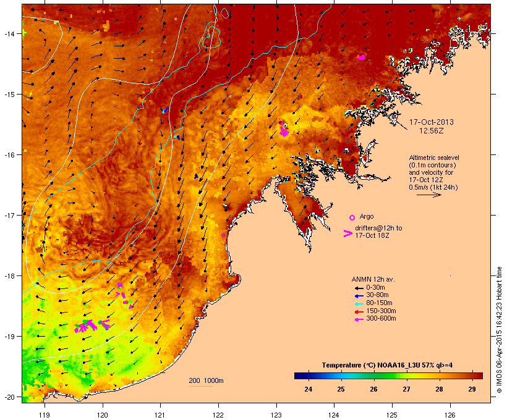
Task: Click the '80-150m' depth label
Action: pyautogui.click(x=379, y=303)
